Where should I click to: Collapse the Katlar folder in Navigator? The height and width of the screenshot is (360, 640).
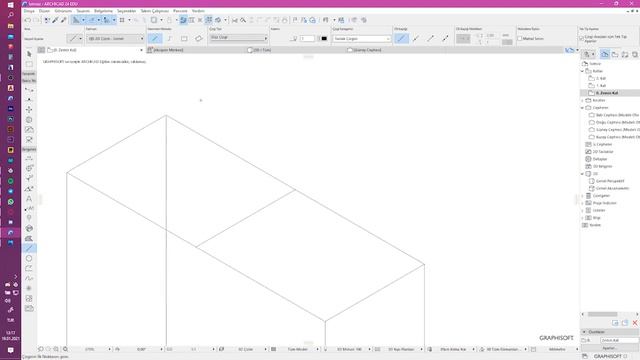pos(582,71)
